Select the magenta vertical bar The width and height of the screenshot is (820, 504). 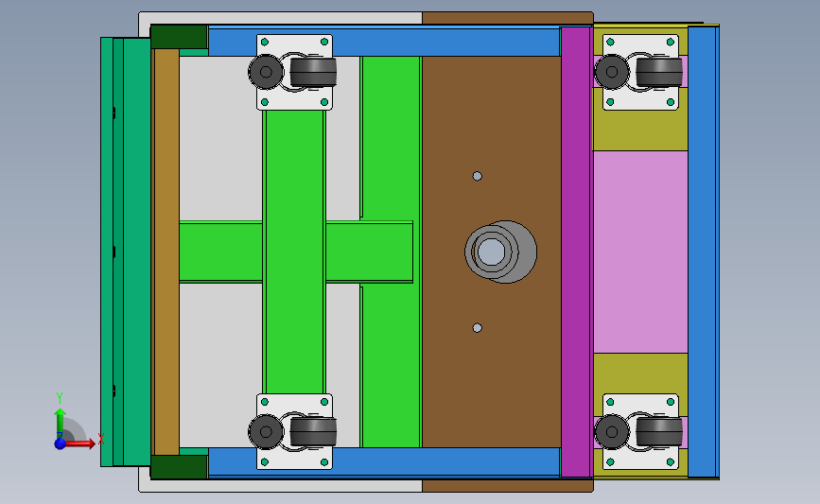[x=576, y=252]
